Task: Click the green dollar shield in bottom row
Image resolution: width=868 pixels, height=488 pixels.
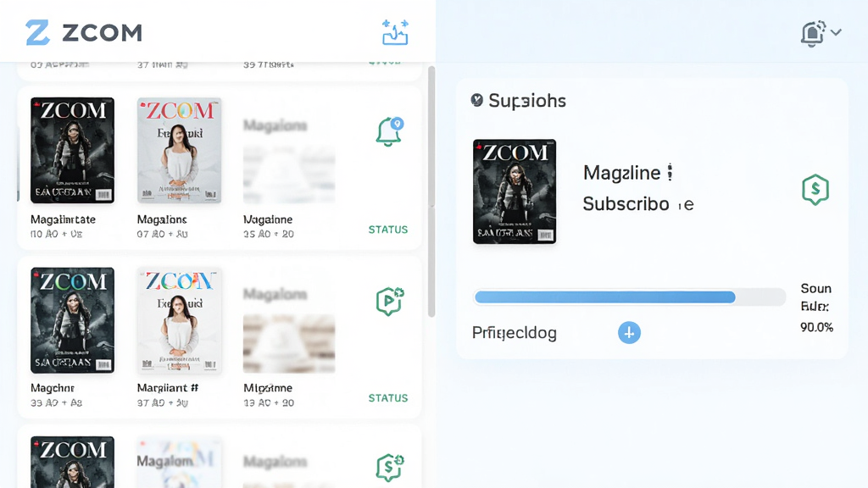Action: tap(390, 468)
